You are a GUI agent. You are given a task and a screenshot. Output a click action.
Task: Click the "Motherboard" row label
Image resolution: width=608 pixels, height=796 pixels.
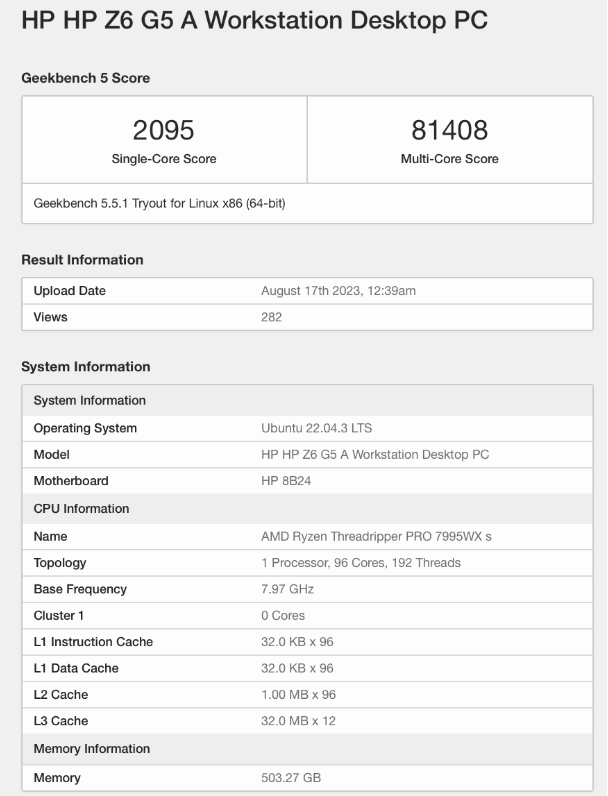(71, 481)
